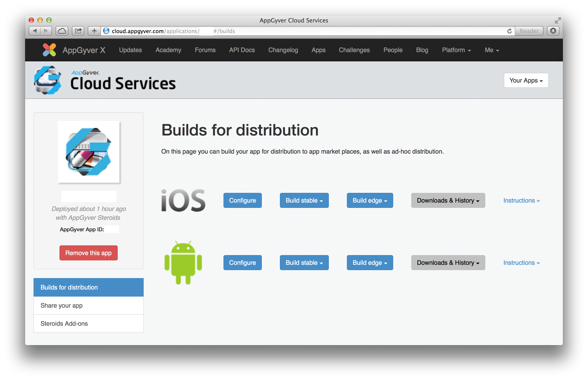Click Configure for iOS

[x=242, y=200]
